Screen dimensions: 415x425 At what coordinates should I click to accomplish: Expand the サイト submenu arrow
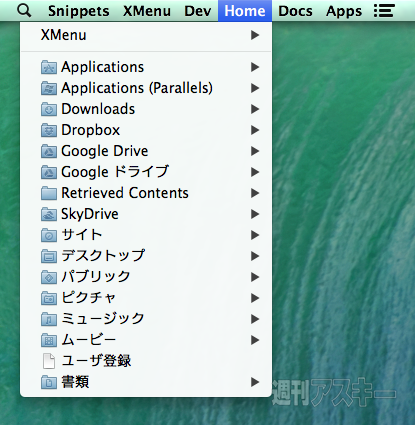point(255,235)
